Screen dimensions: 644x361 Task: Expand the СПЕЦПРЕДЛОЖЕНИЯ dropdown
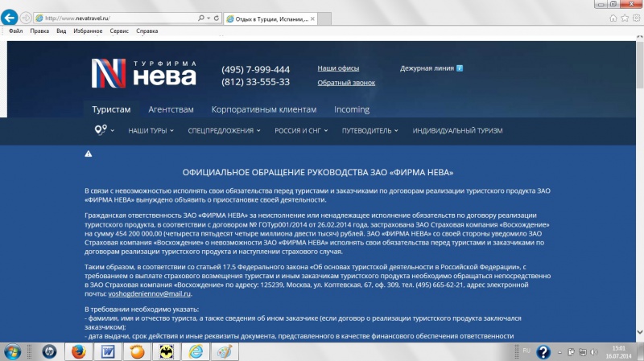[224, 130]
